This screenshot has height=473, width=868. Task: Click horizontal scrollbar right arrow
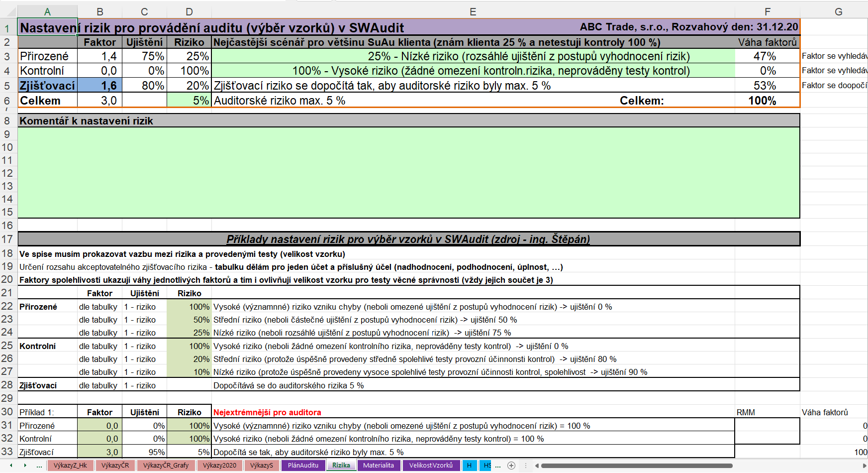[864, 466]
